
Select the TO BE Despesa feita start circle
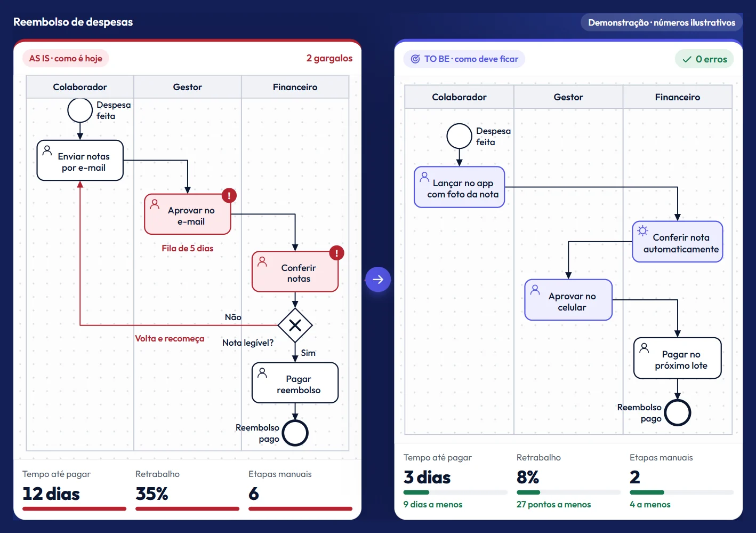(459, 136)
